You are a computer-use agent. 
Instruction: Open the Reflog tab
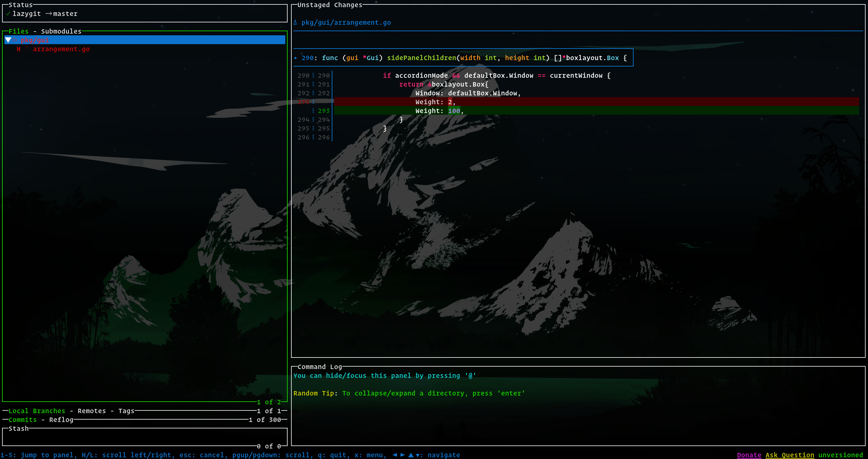(61, 420)
